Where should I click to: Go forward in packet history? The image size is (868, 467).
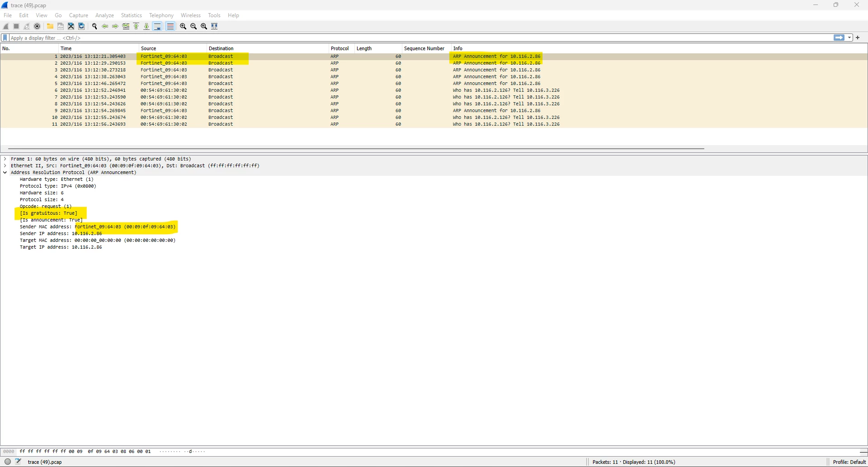coord(115,26)
